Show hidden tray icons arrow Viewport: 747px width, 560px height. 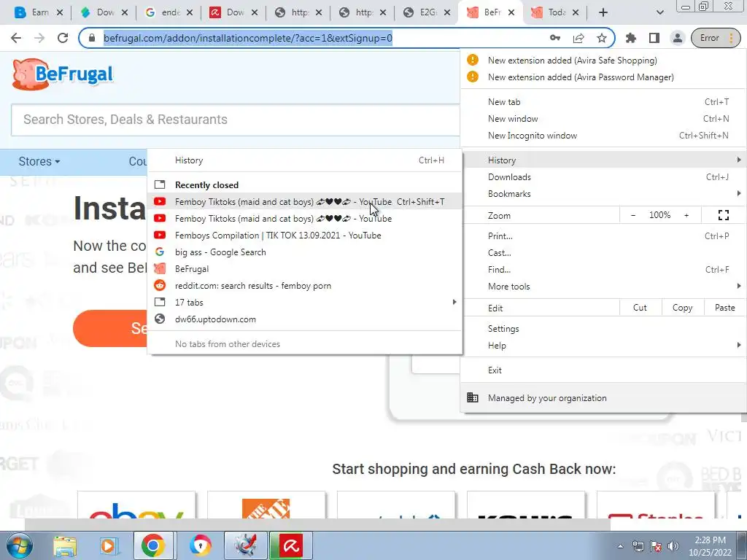pos(620,546)
